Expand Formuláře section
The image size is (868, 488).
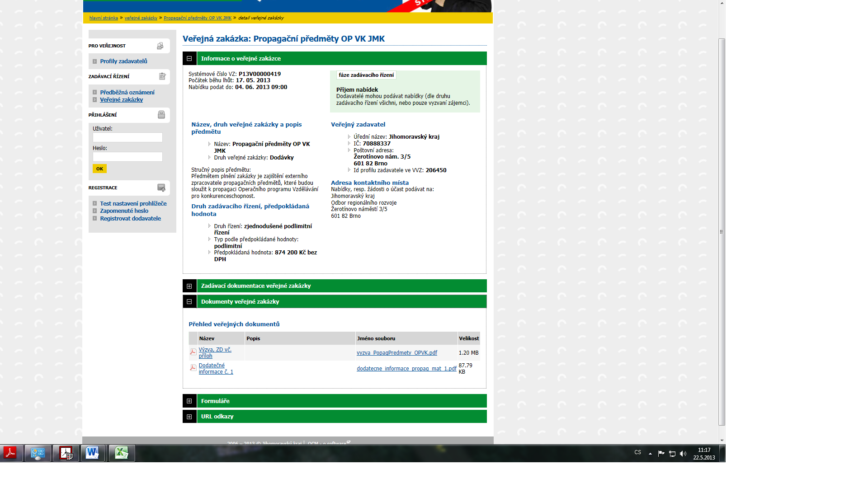click(x=189, y=401)
